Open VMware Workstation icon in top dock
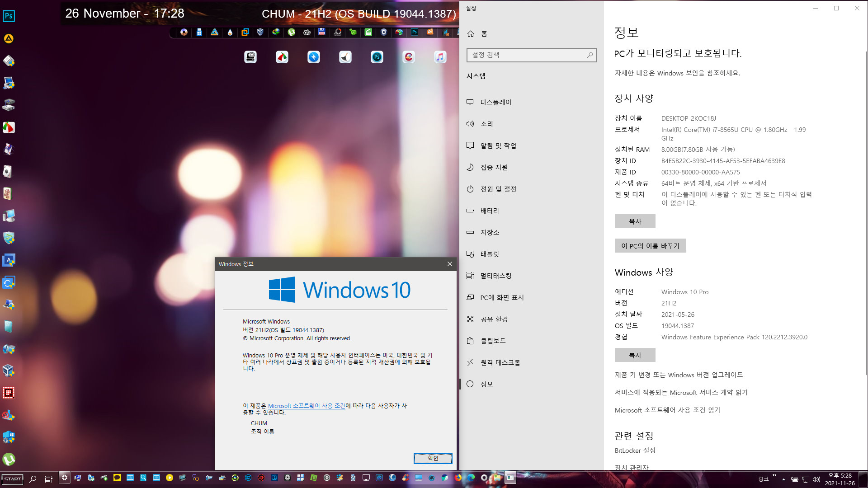868x488 pixels. (245, 32)
